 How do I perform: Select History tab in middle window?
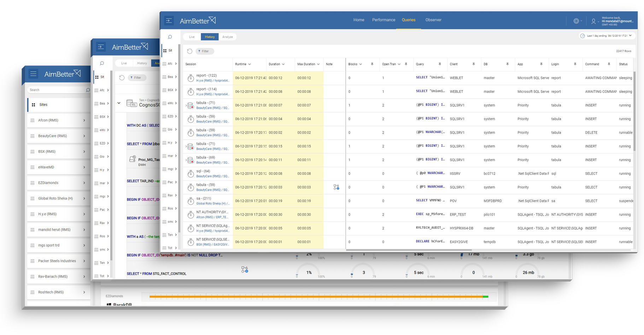click(142, 63)
